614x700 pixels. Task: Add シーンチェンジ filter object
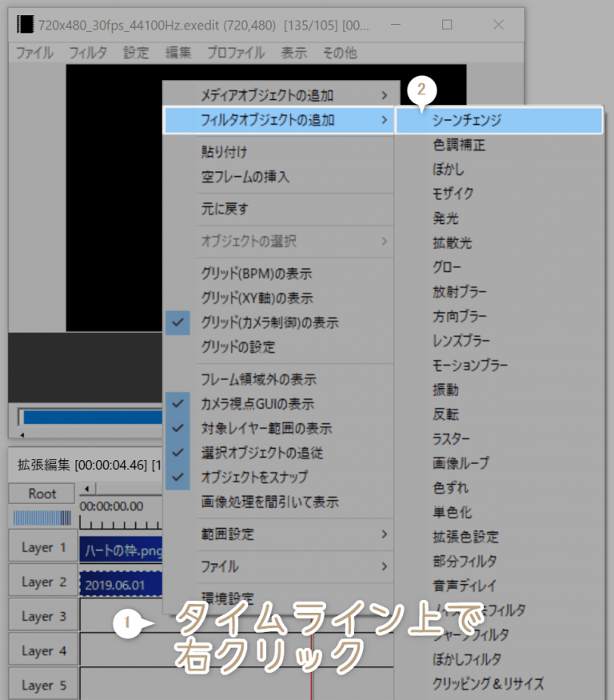[x=499, y=120]
